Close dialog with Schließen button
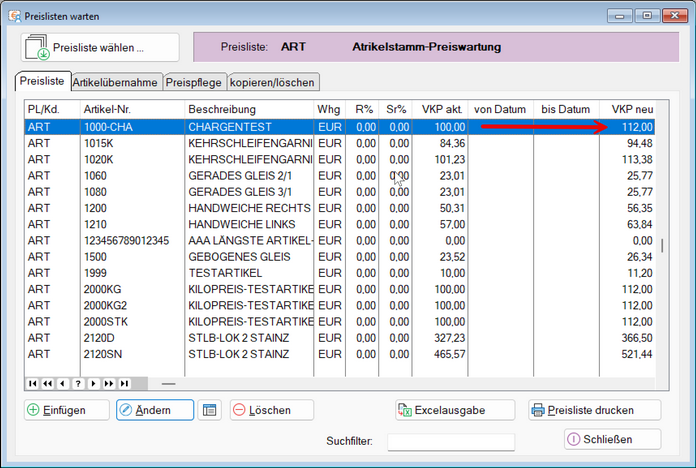Image resolution: width=696 pixels, height=468 pixels. coord(612,439)
